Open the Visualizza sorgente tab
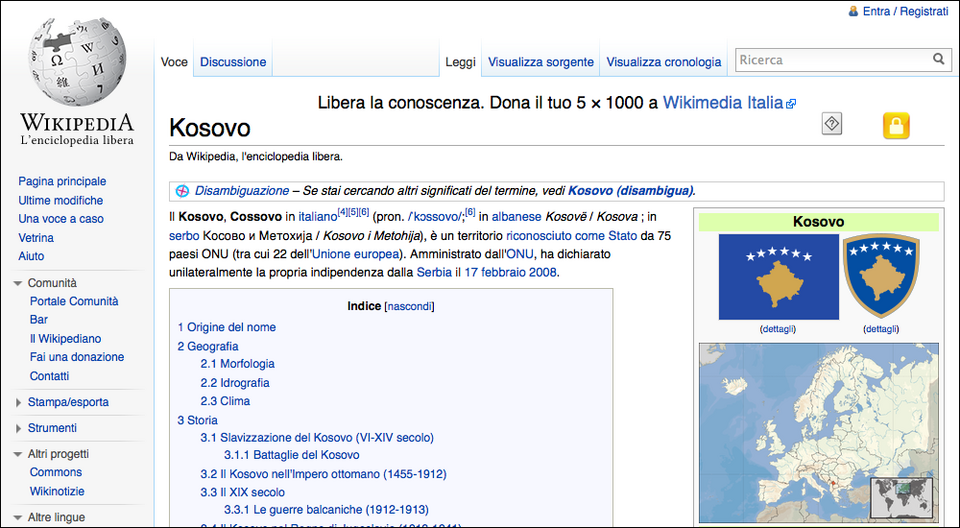960x528 pixels. [541, 62]
